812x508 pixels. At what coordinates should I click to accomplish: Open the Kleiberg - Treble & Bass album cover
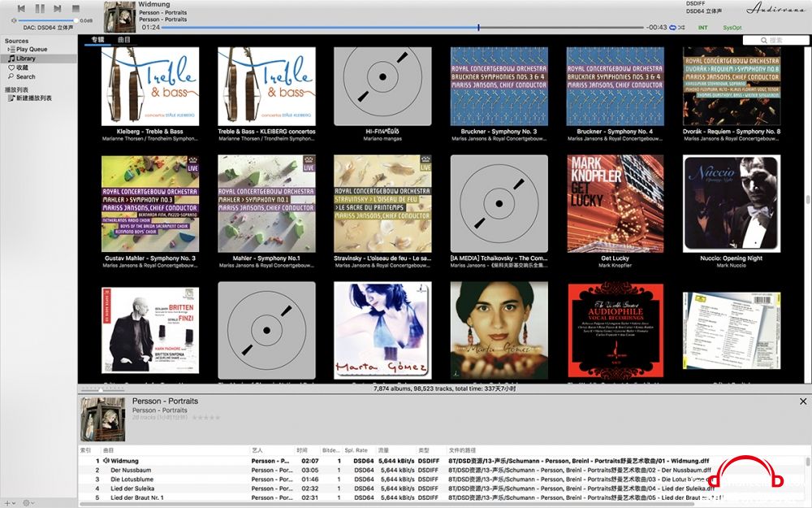point(150,86)
